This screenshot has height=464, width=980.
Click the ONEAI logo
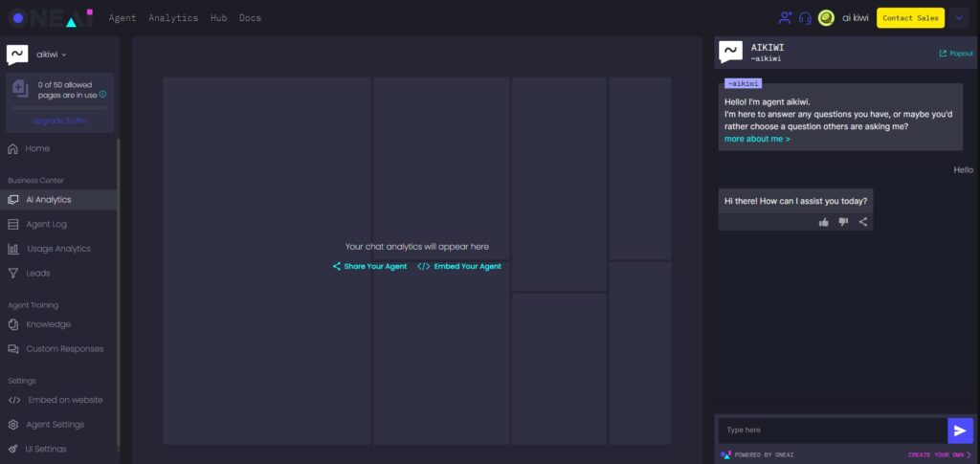[51, 18]
